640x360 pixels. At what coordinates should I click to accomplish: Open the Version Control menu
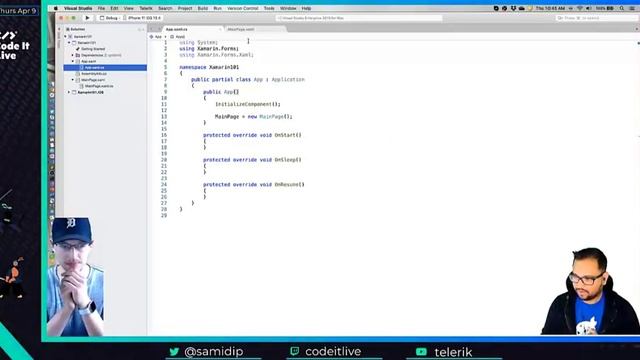[x=242, y=8]
